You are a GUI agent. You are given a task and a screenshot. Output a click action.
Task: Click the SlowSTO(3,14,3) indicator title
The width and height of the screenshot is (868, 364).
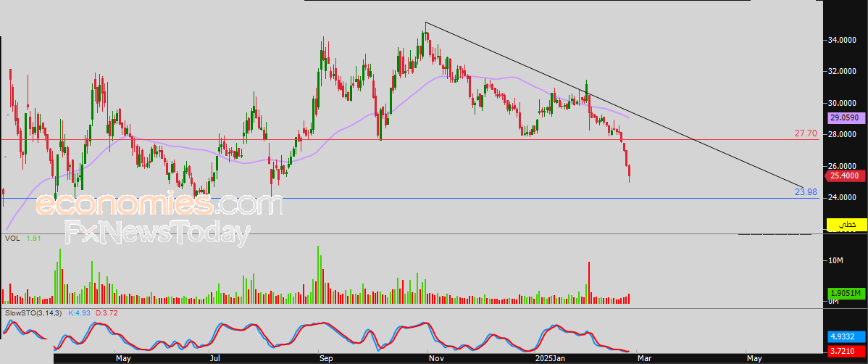point(34,313)
